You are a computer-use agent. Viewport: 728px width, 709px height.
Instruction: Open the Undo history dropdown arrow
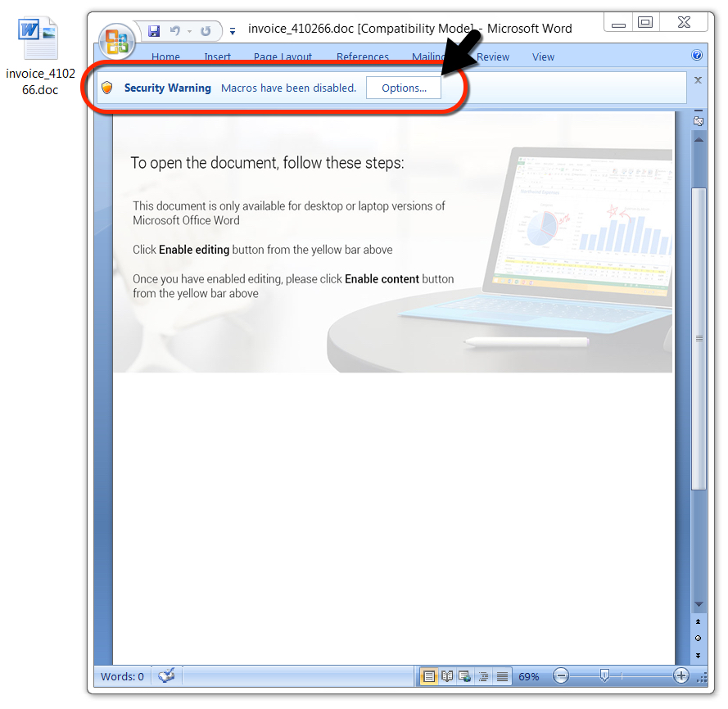pyautogui.click(x=189, y=32)
